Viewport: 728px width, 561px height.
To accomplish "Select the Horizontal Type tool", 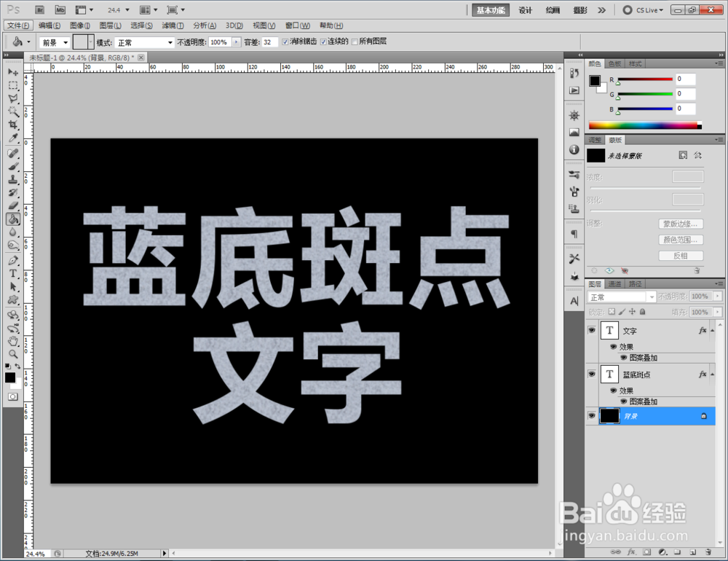I will tap(13, 273).
